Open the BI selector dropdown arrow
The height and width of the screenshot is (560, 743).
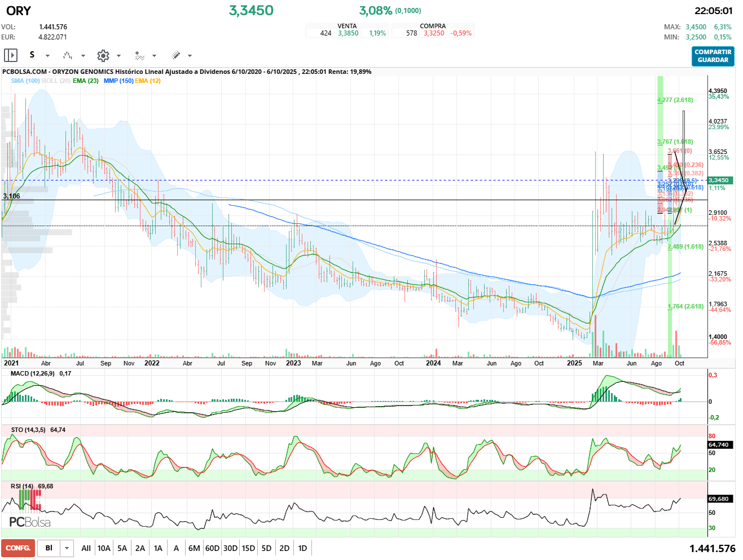click(x=67, y=548)
